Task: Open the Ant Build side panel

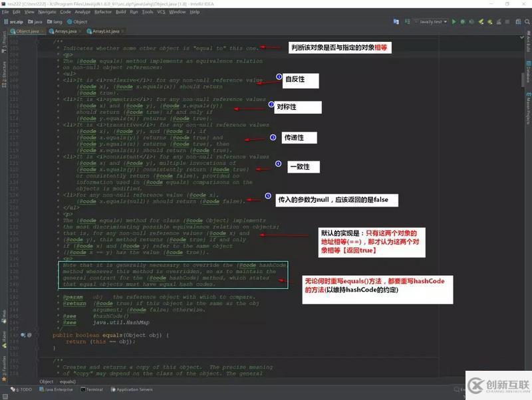Action: point(528,41)
